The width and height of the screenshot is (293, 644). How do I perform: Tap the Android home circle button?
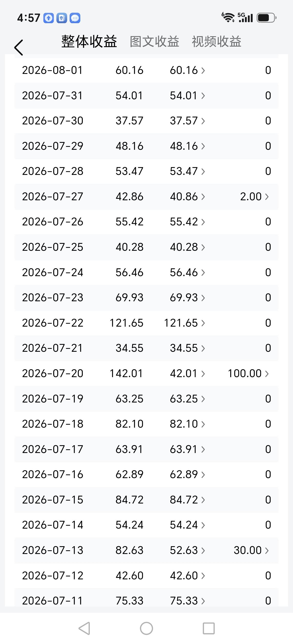pyautogui.click(x=146, y=628)
